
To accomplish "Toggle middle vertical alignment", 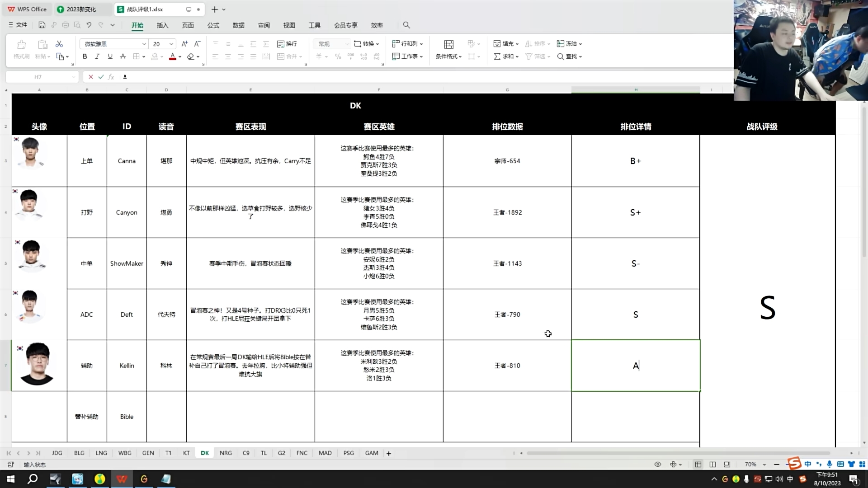I will point(228,44).
